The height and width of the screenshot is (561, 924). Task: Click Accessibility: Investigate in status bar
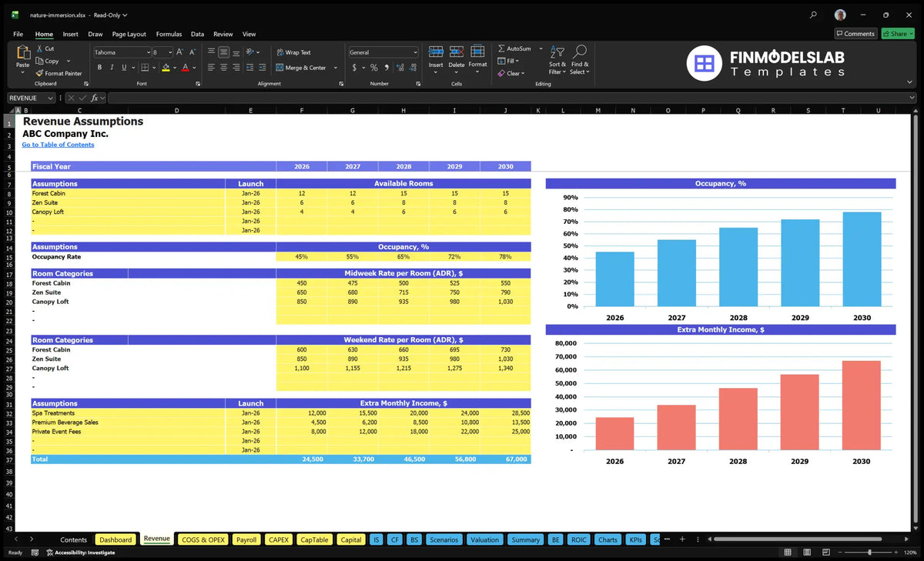pyautogui.click(x=81, y=553)
